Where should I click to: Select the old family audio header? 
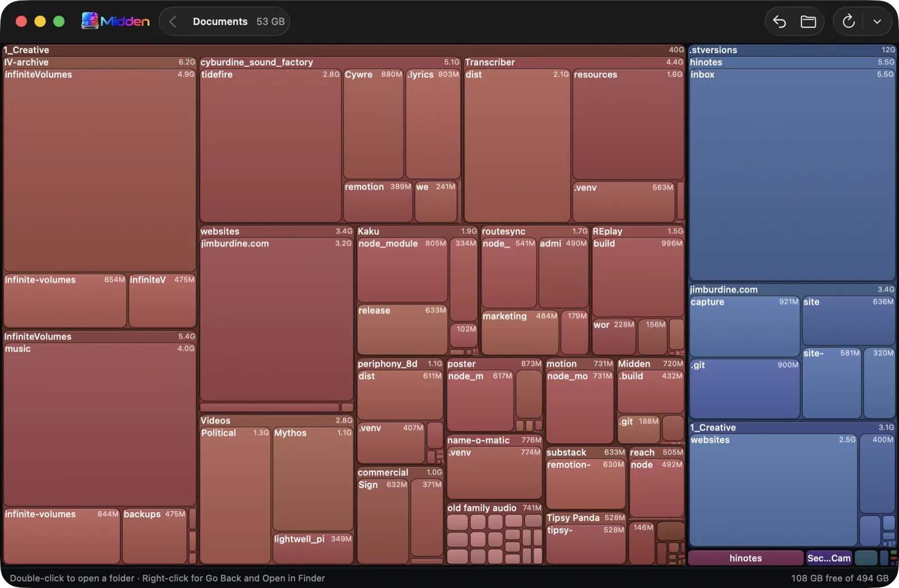(494, 508)
